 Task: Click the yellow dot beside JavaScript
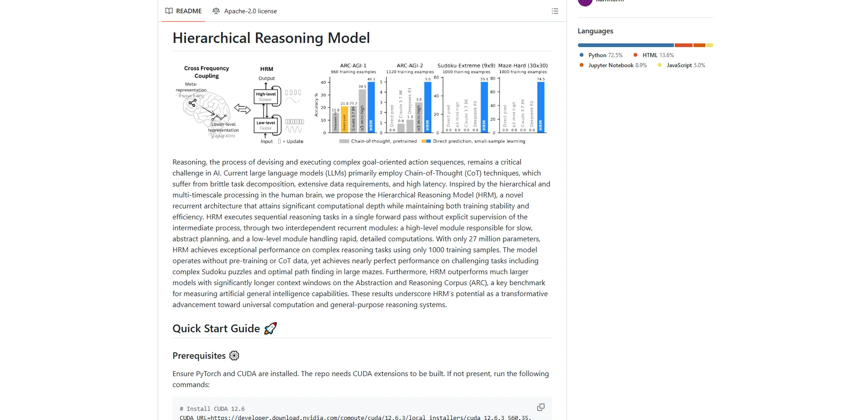659,65
